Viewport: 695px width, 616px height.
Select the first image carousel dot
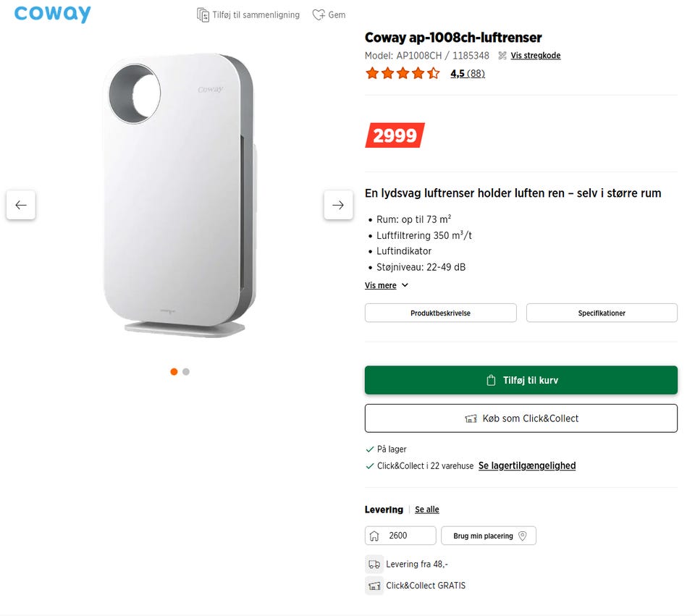174,371
